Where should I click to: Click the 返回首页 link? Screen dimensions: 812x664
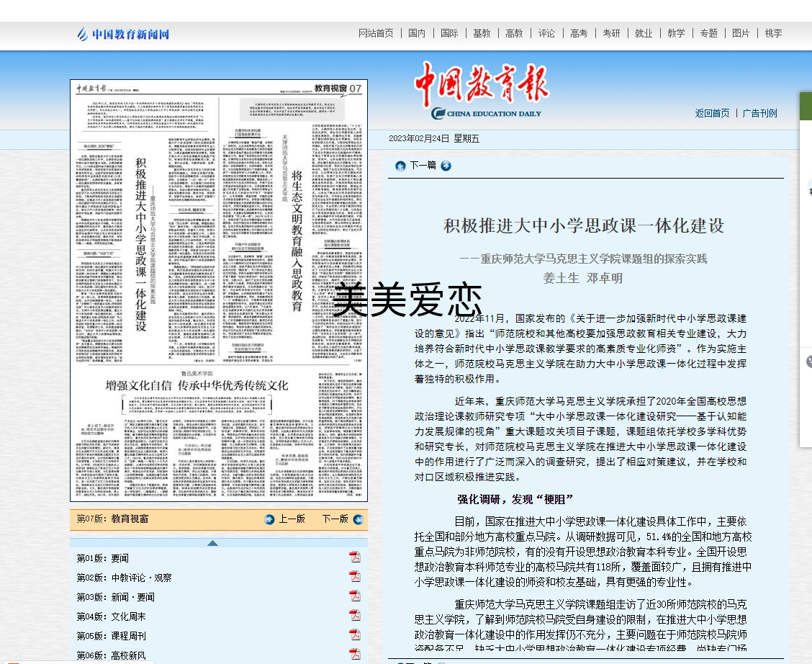[x=712, y=113]
